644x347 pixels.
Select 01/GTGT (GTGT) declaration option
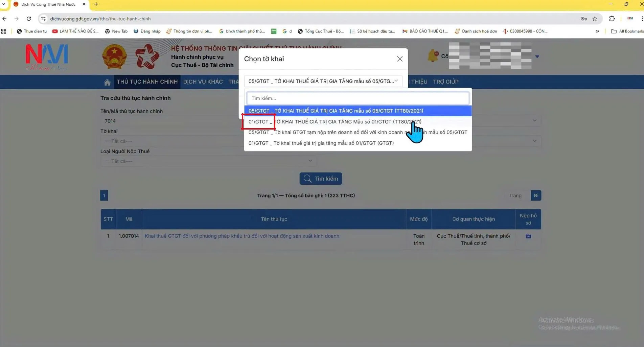(x=321, y=143)
